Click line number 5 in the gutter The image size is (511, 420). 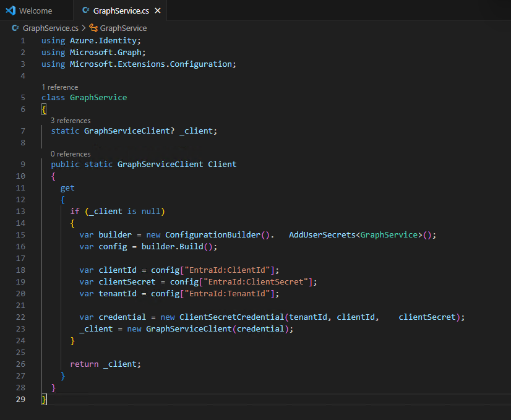(23, 98)
